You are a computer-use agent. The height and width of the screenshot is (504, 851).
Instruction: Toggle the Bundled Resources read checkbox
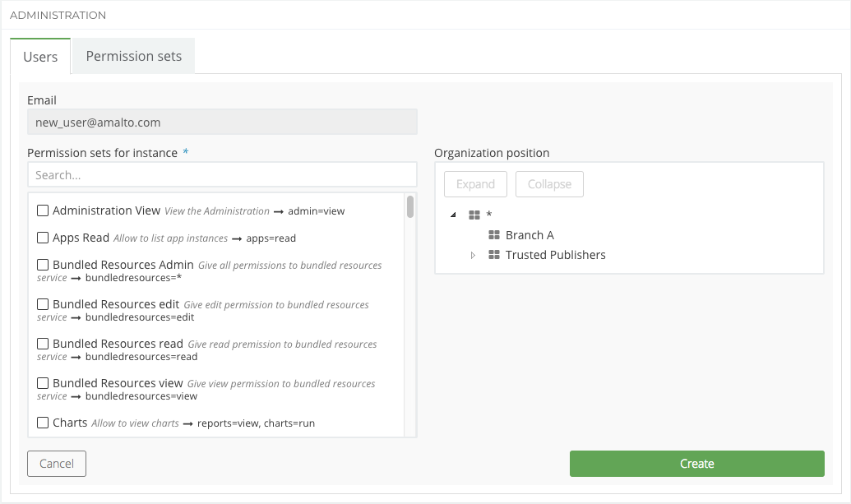tap(44, 344)
